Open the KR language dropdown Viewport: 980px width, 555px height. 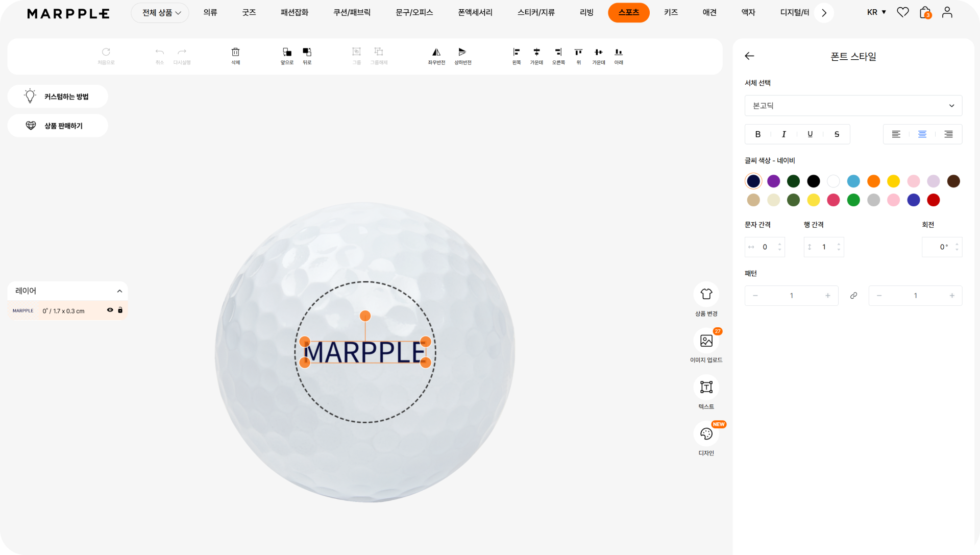(876, 12)
